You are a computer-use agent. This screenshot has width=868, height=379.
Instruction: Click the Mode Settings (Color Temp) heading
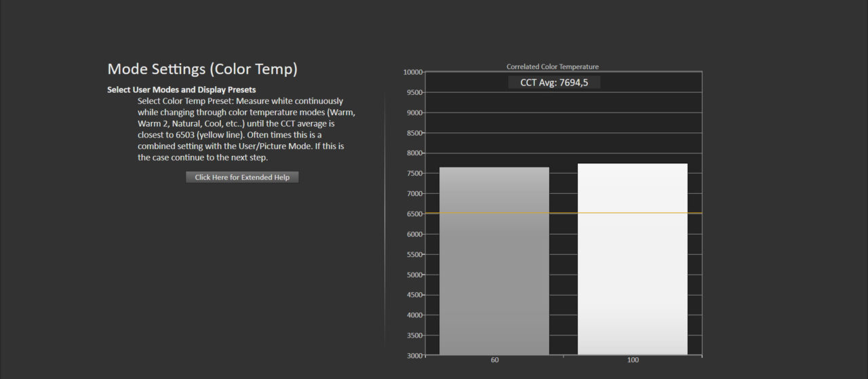tap(202, 69)
